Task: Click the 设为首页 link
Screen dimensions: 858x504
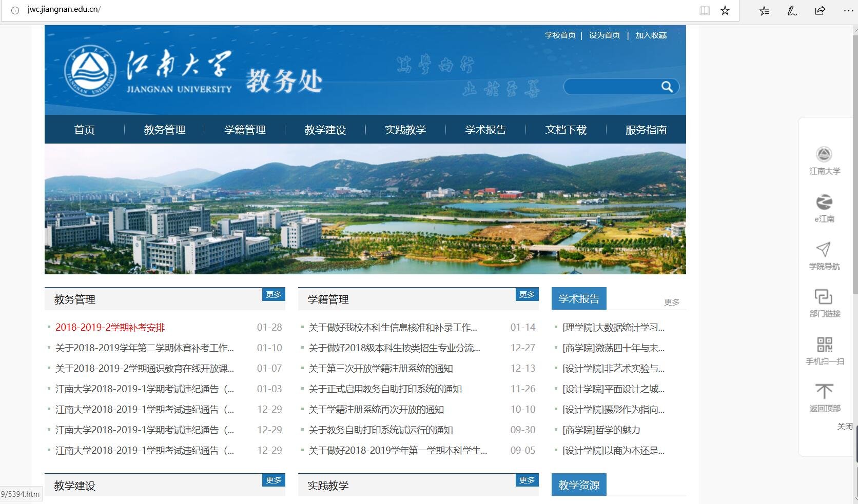Action: tap(604, 35)
